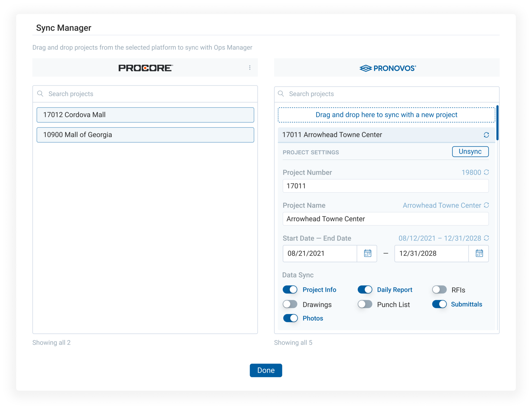Click the Project Name input field

[x=385, y=219]
